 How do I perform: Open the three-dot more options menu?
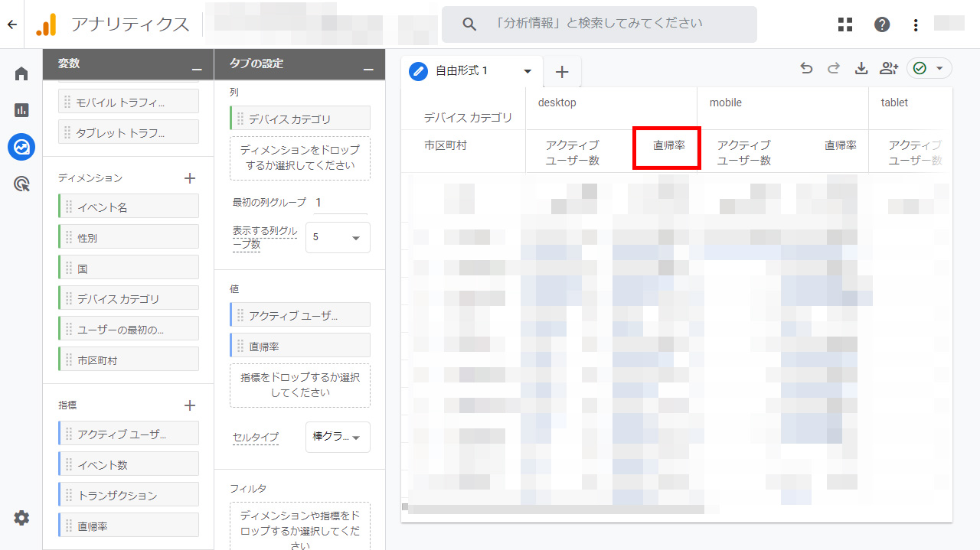[916, 24]
